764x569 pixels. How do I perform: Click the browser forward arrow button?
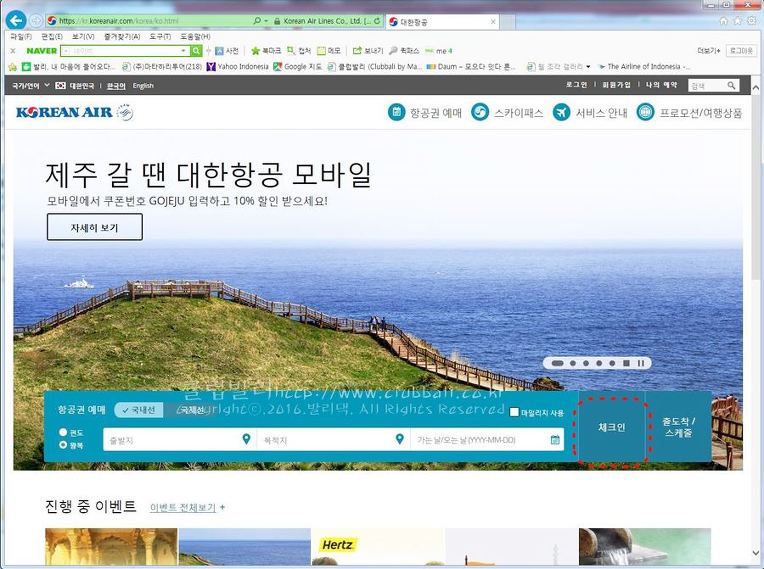(36, 20)
